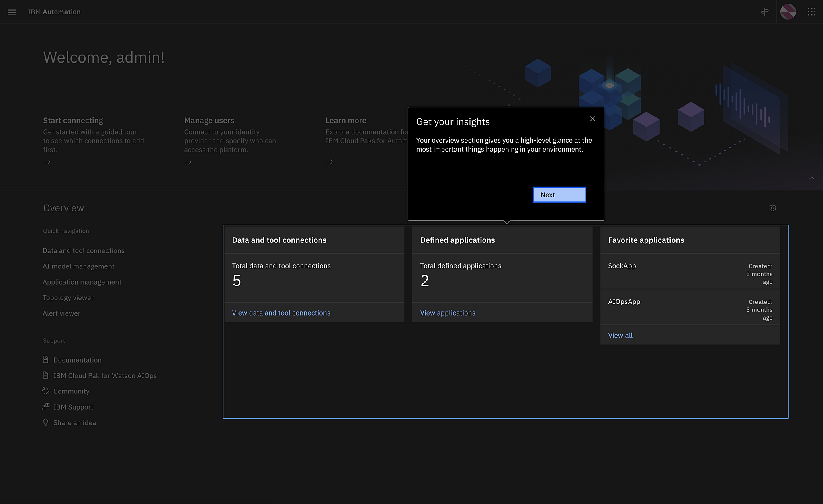Open the user profile avatar
Viewport: 823px width, 504px height.
point(788,12)
